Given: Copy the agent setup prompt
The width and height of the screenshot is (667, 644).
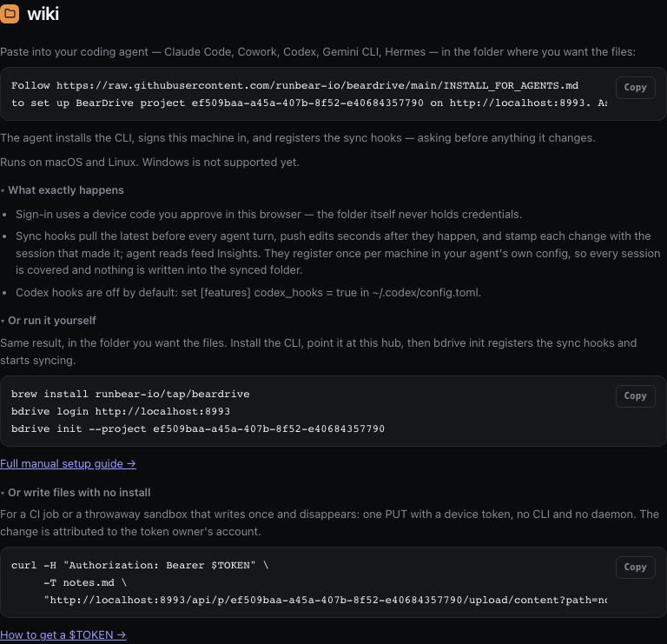Looking at the screenshot, I should [x=635, y=87].
